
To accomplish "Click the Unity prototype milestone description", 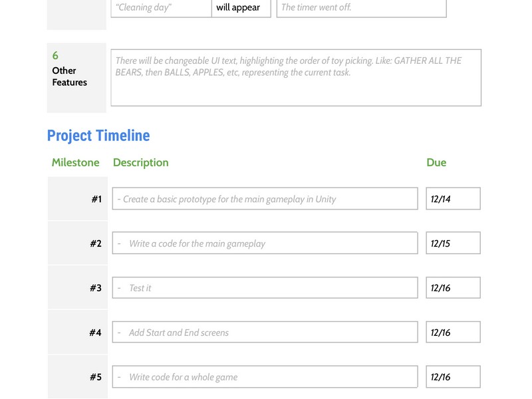I will pos(265,199).
